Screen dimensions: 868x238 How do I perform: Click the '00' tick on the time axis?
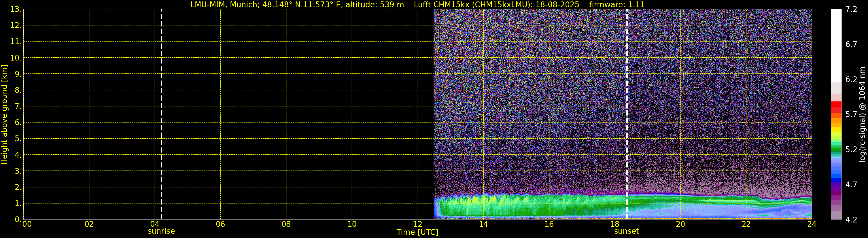click(27, 224)
